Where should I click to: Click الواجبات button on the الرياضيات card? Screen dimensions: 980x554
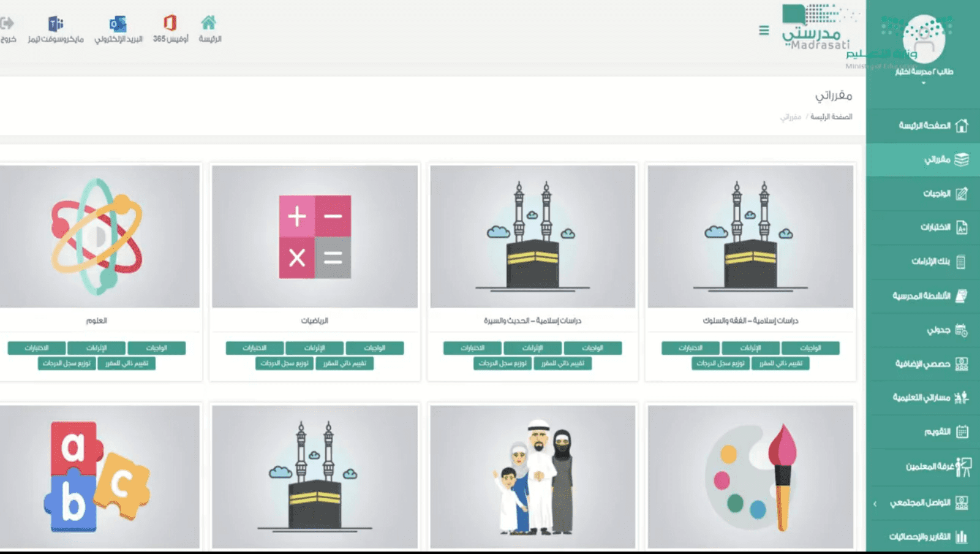(374, 348)
